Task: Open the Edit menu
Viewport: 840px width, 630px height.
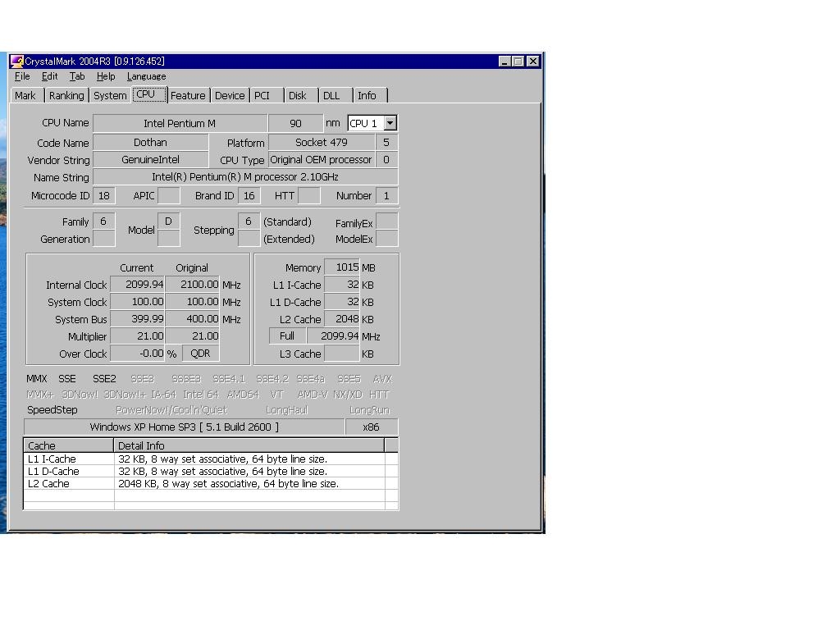Action: click(49, 76)
